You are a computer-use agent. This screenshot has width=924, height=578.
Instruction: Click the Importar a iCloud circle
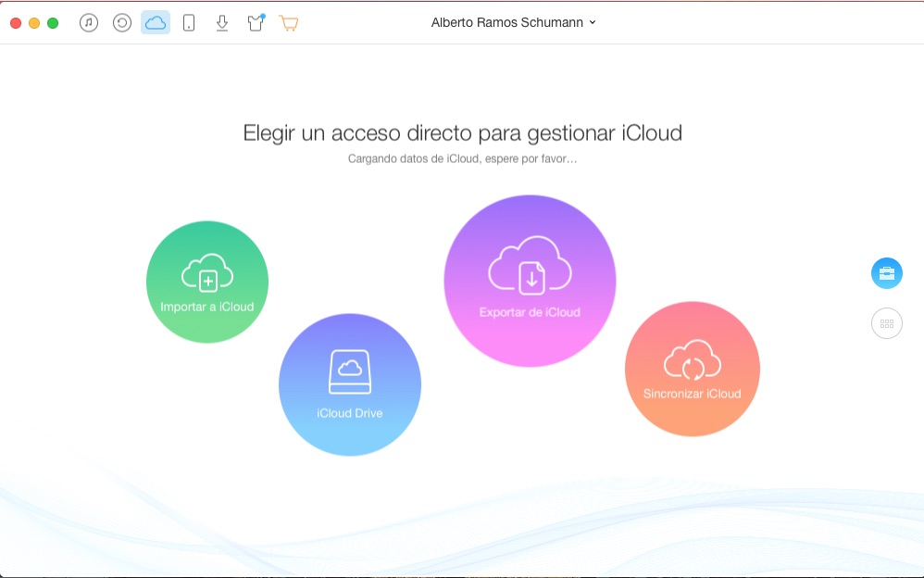coord(207,282)
